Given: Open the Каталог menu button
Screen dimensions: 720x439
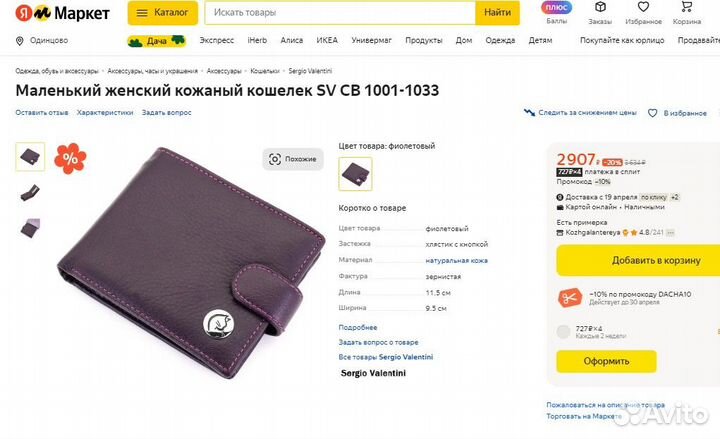Looking at the screenshot, I should pos(163,13).
